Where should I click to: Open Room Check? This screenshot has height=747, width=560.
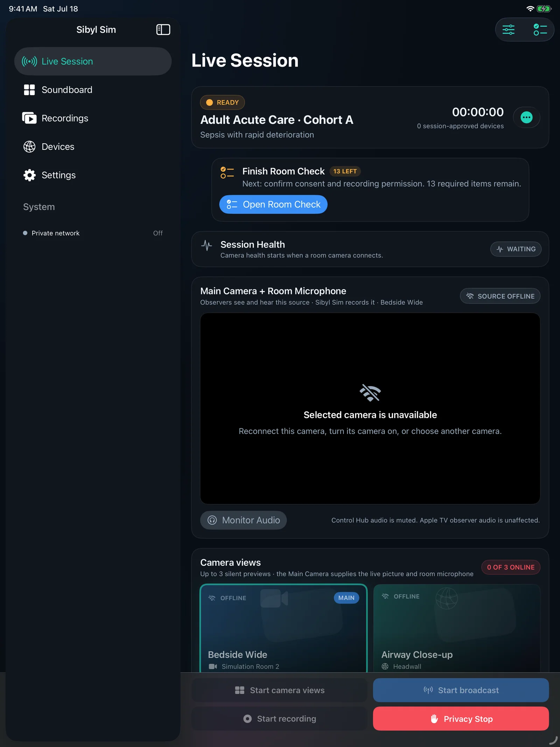273,204
